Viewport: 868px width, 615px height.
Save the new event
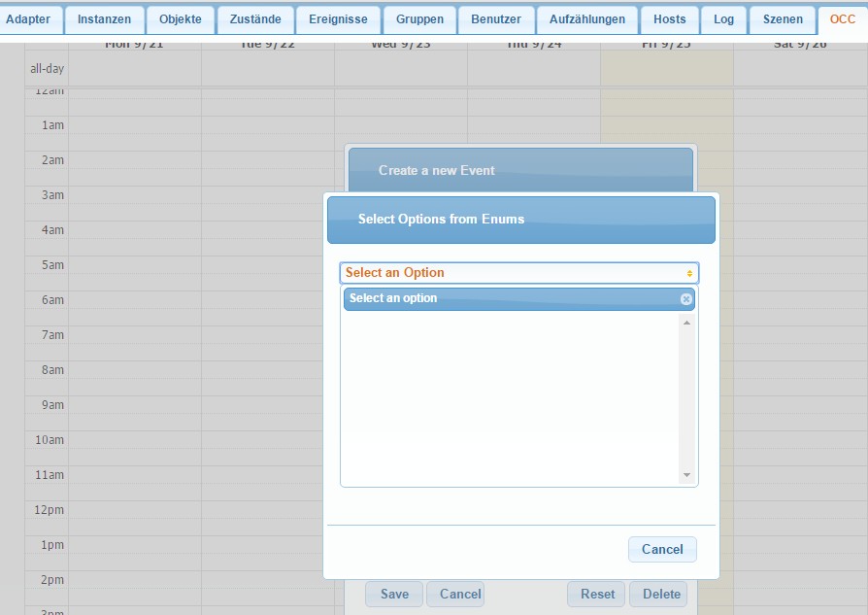point(394,594)
